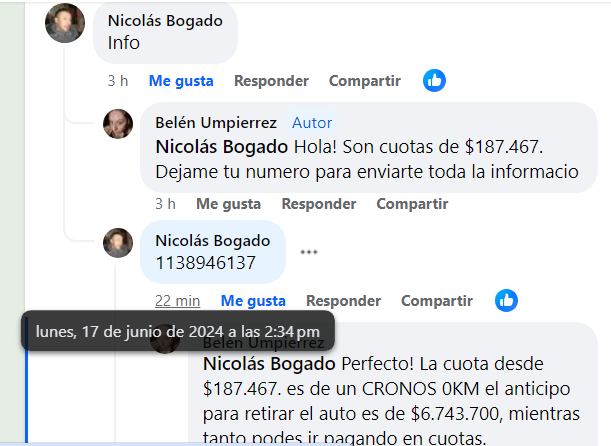Click the blue like reaction icon beside the phone number comment
The width and height of the screenshot is (611, 446).
point(506,301)
